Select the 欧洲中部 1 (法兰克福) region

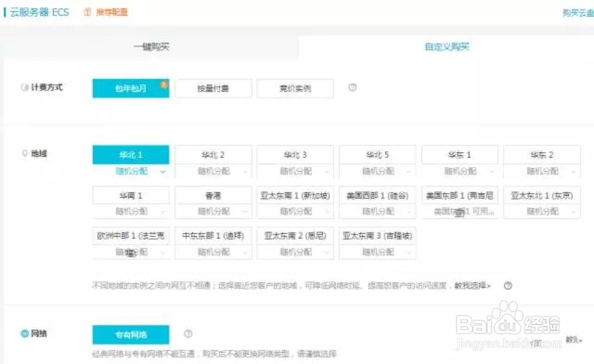coord(131,235)
